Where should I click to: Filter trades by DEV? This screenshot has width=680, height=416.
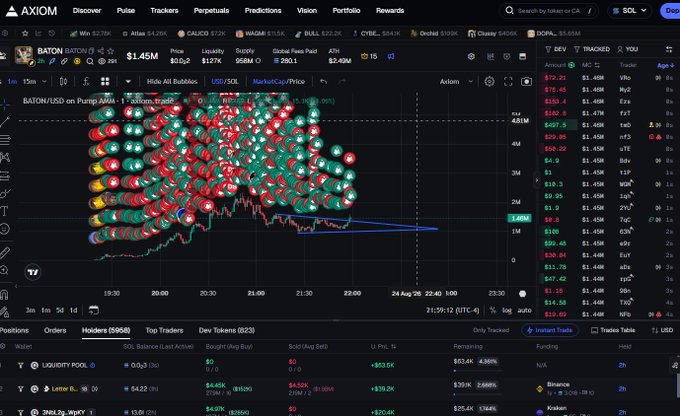pyautogui.click(x=556, y=49)
